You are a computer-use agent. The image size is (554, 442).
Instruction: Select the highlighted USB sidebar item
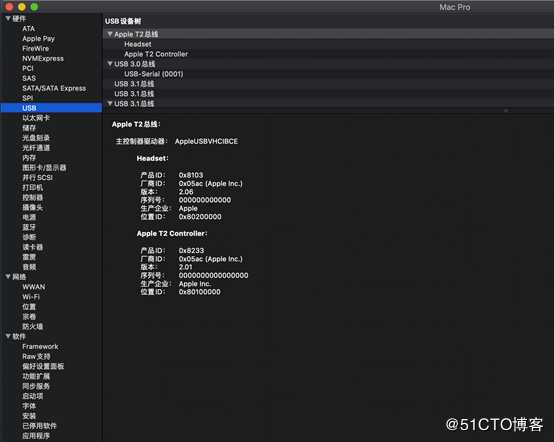coord(51,108)
